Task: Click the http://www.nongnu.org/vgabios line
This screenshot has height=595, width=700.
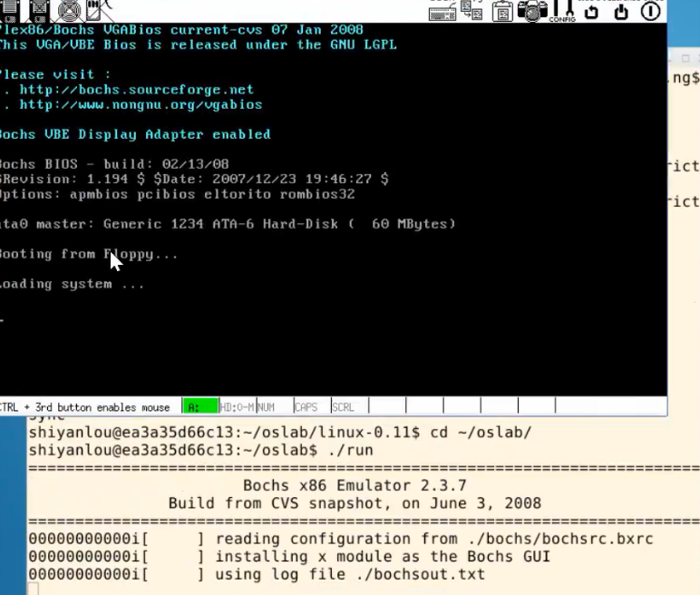Action: pos(141,104)
